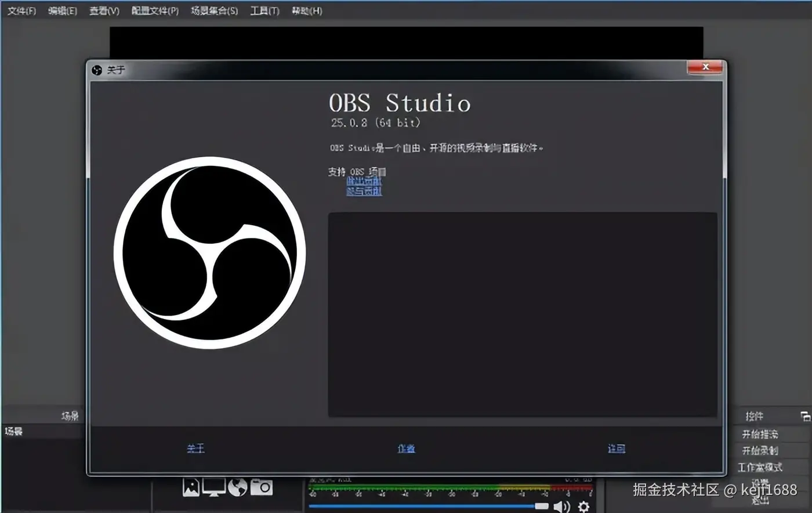
Task: Click the 控件 dock header label
Action: pos(754,416)
